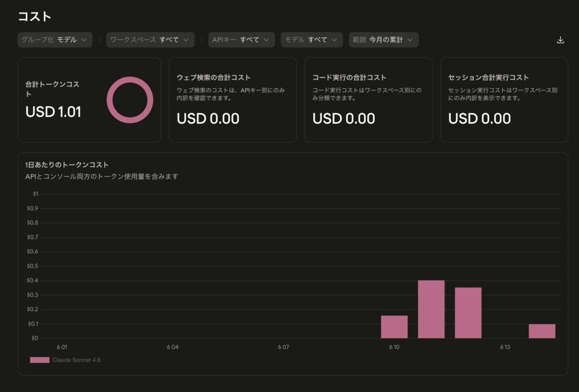Click the bar reaching about $0.35

tap(468, 313)
